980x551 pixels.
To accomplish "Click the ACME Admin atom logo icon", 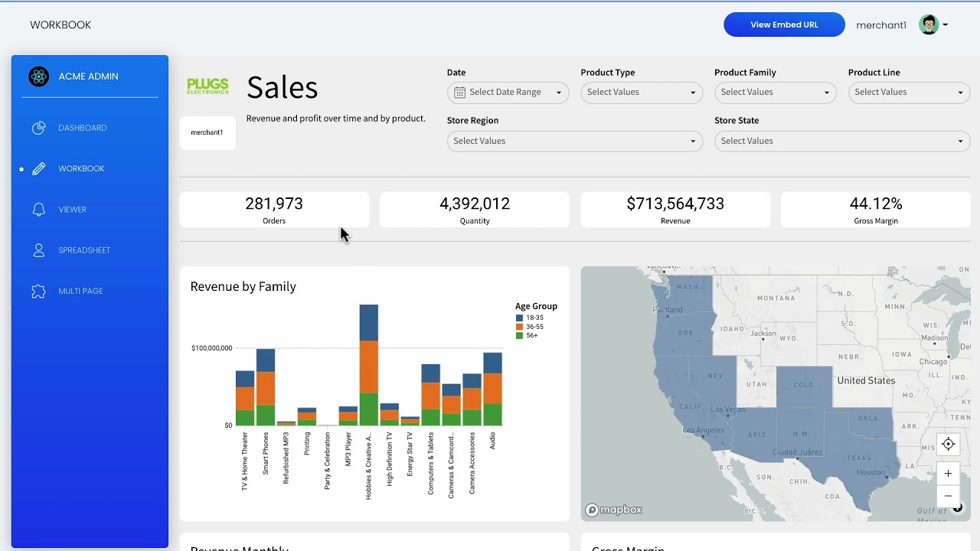I will pyautogui.click(x=38, y=77).
